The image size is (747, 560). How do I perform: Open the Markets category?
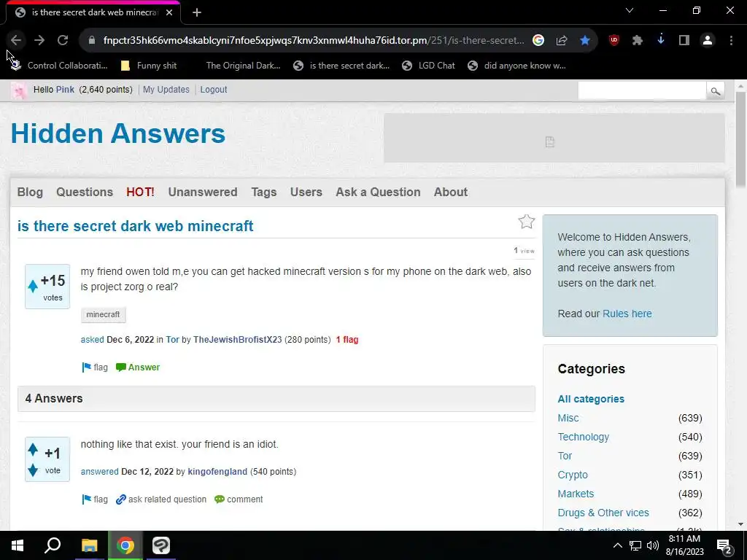[576, 494]
